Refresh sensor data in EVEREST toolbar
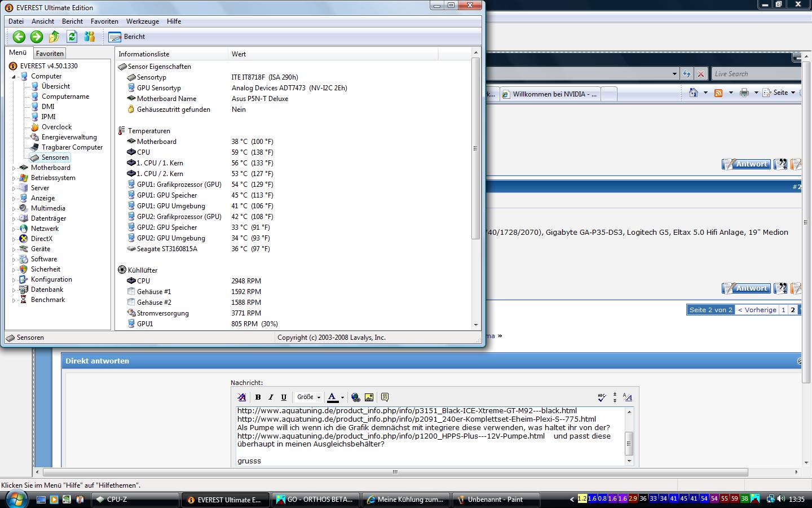812x508 pixels. coord(72,37)
